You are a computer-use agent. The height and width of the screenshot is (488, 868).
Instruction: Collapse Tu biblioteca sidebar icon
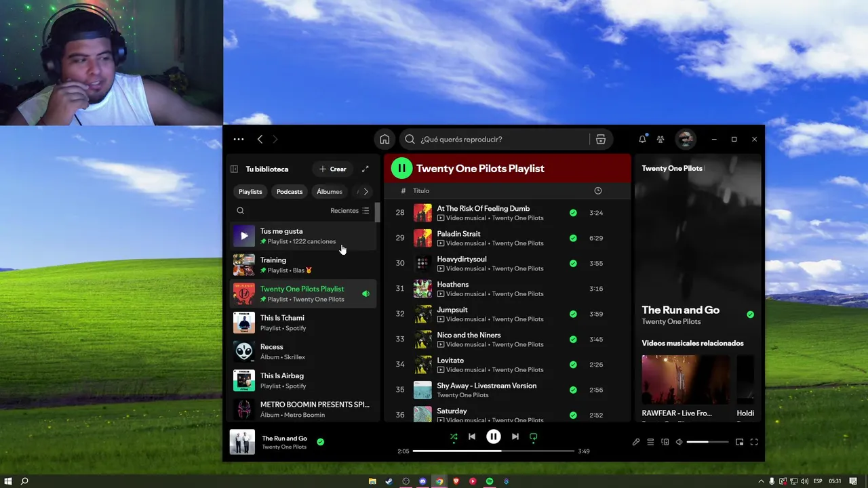[x=234, y=169]
